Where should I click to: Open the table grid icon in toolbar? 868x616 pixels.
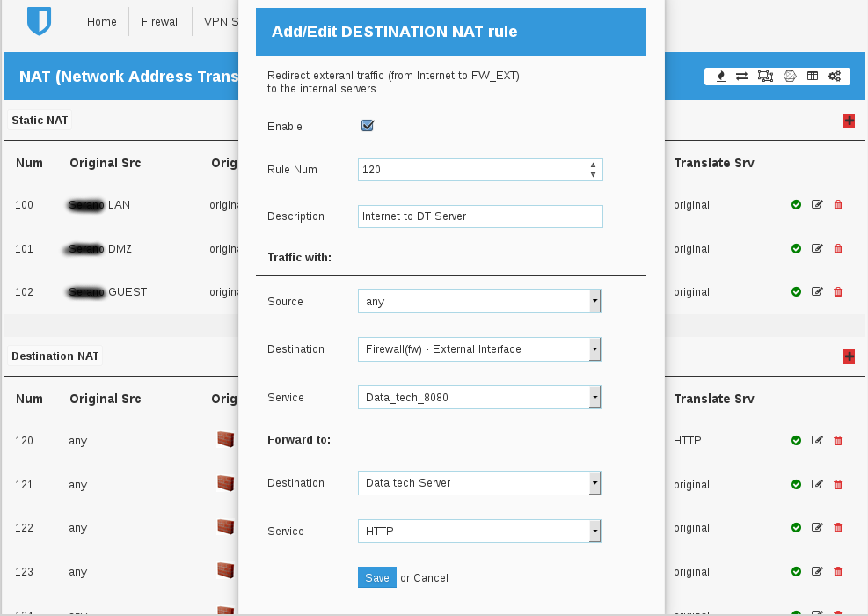813,77
